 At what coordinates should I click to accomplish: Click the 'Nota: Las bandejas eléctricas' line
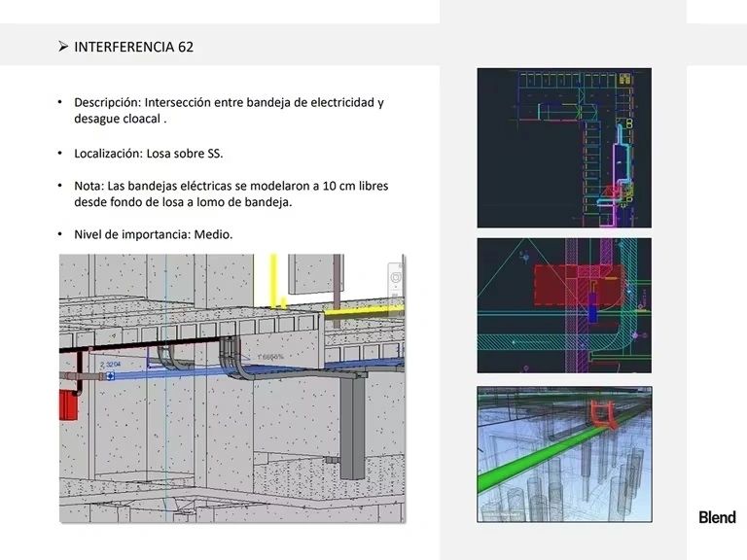point(231,186)
